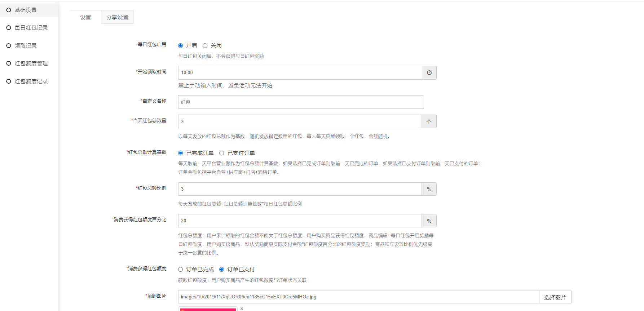This screenshot has width=644, height=311.
Task: Select 订单已支付 for quota earning
Action: 222,270
